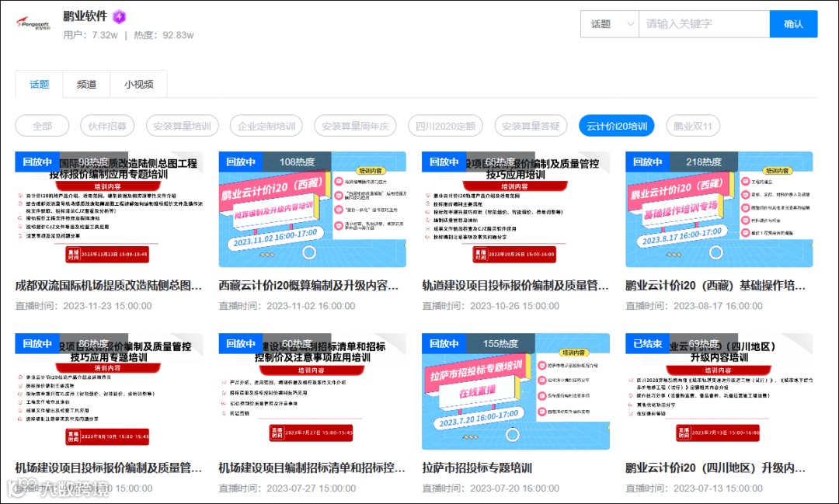Click the 直播时间 2023-07-20 16:00:00 text
839x504 pixels.
491,488
